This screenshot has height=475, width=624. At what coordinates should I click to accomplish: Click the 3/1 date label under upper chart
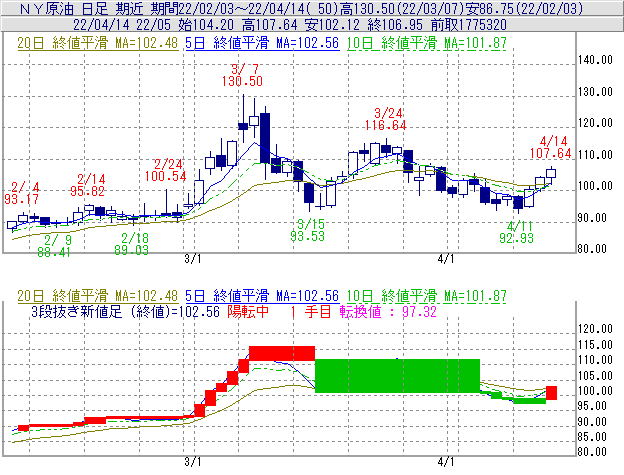coord(193,259)
